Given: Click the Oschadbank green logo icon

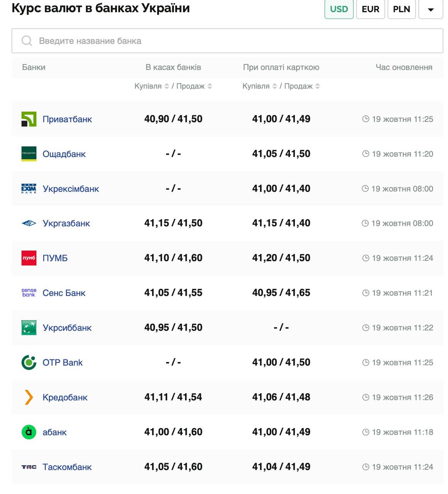Looking at the screenshot, I should pyautogui.click(x=29, y=154).
